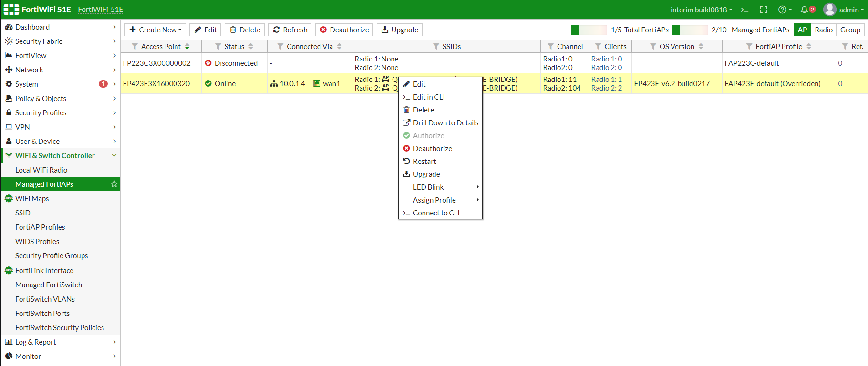Choose Edit in context menu

pyautogui.click(x=440, y=84)
